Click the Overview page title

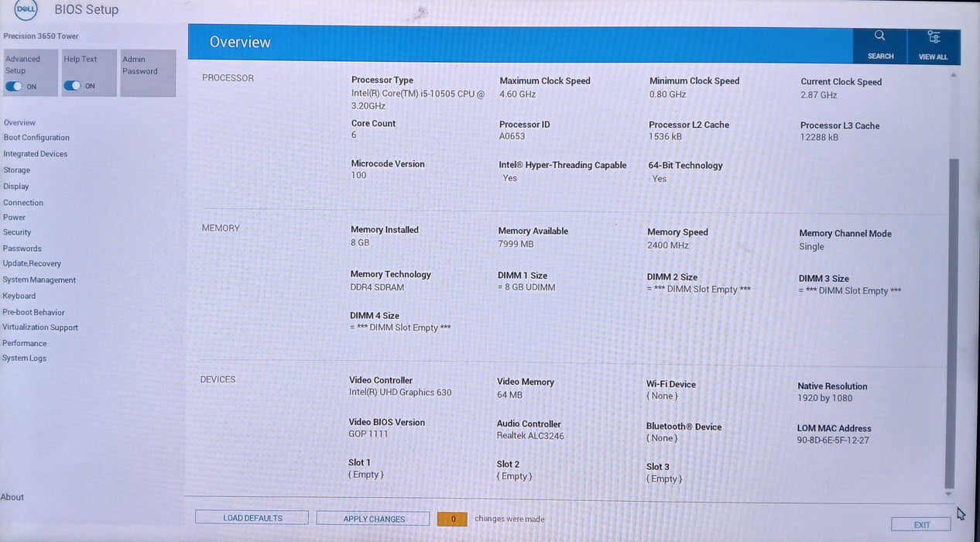(240, 43)
